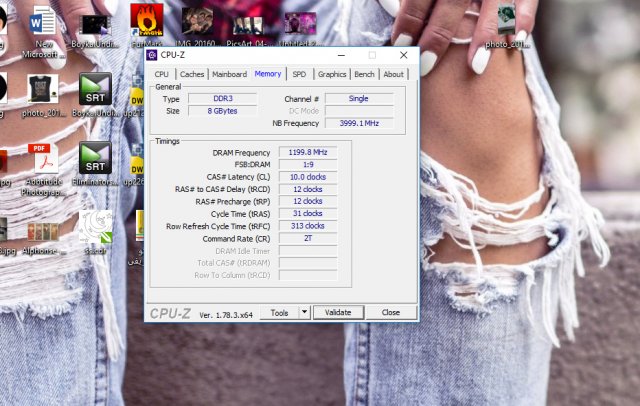640x406 pixels.
Task: Switch to the Graphics tab
Action: 332,74
